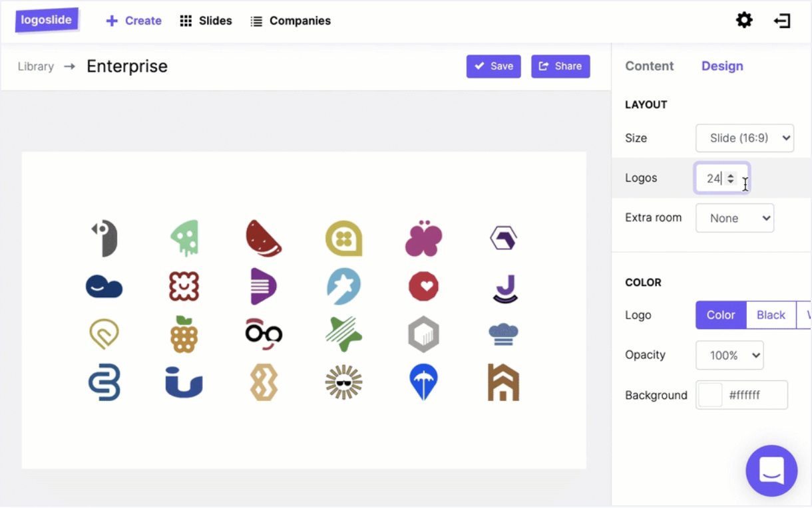
Task: Select the green striped star logo
Action: click(x=343, y=334)
